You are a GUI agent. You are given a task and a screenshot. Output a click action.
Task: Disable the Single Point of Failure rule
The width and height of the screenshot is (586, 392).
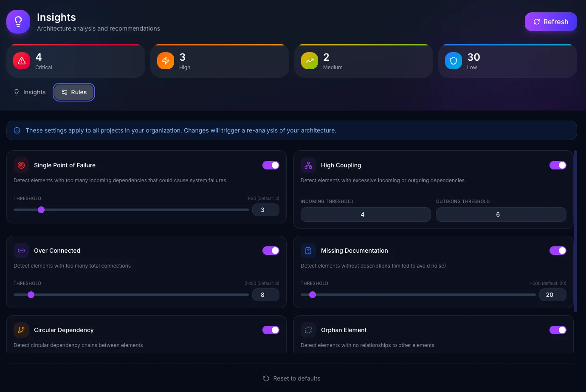(x=271, y=165)
